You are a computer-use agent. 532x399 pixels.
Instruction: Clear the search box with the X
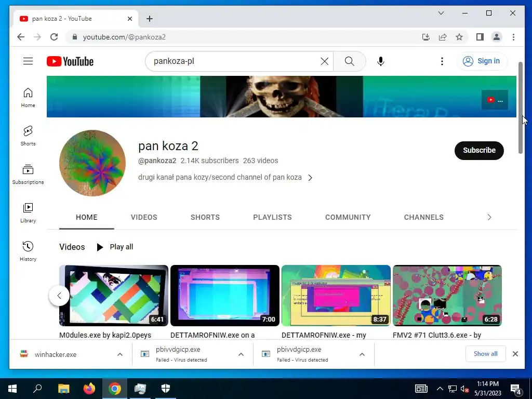[324, 61]
